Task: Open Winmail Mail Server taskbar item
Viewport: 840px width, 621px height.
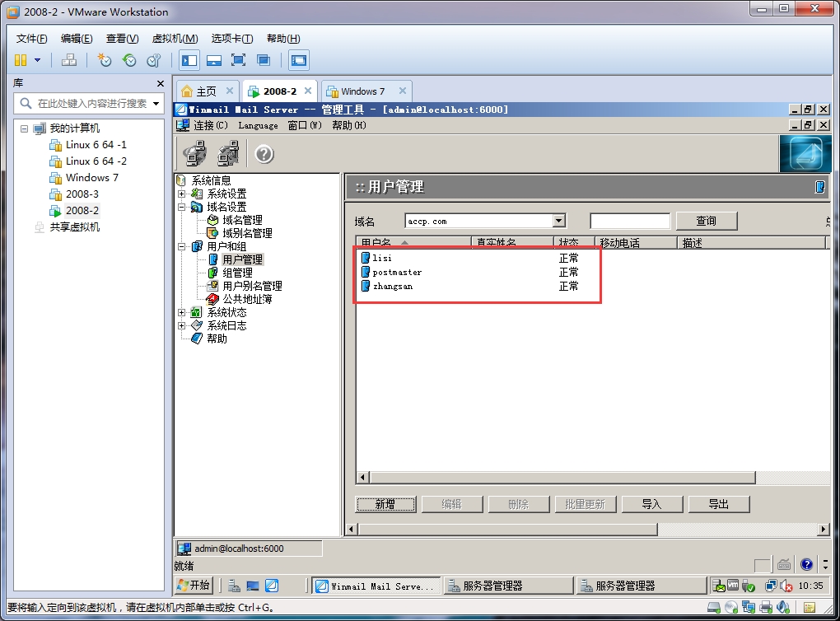Action: pos(376,586)
